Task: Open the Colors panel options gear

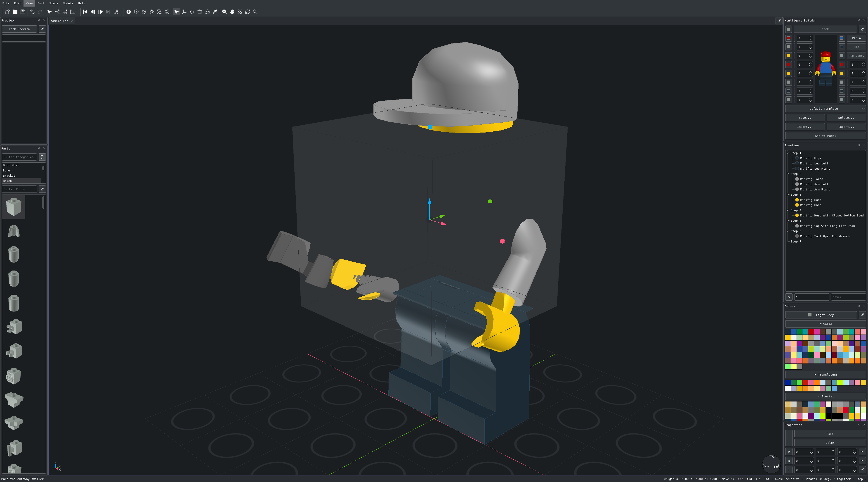Action: 862,315
